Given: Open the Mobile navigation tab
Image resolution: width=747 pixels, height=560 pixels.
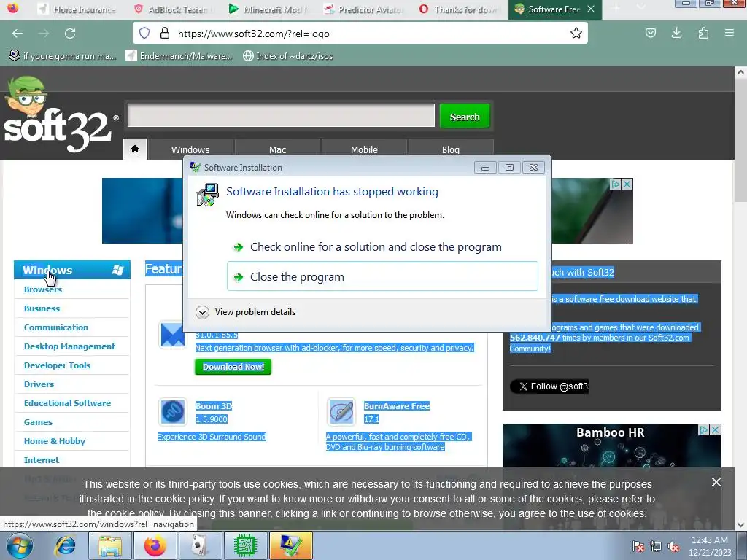Looking at the screenshot, I should (x=364, y=149).
